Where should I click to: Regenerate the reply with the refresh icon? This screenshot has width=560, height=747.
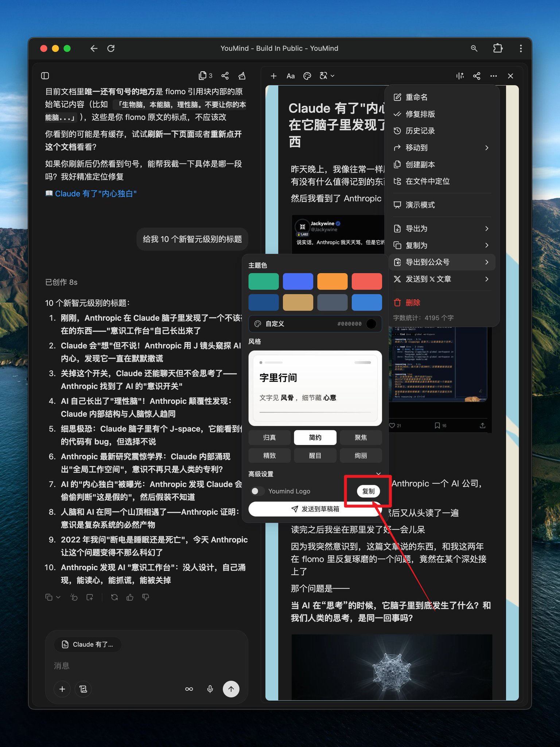point(114,597)
